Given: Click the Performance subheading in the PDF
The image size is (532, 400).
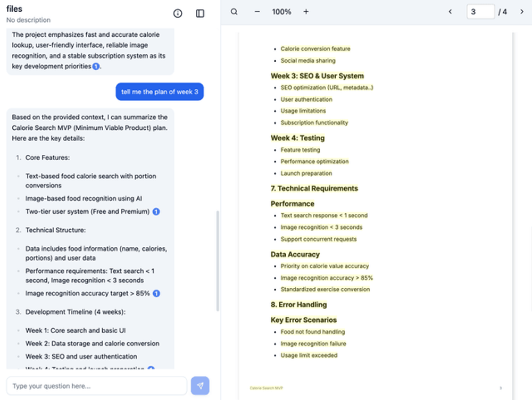Looking at the screenshot, I should click(292, 204).
